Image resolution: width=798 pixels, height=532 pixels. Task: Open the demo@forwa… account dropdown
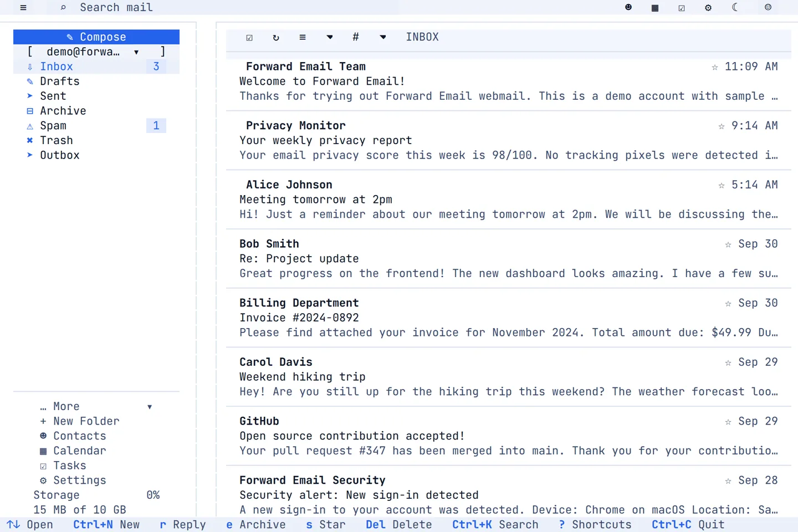96,52
